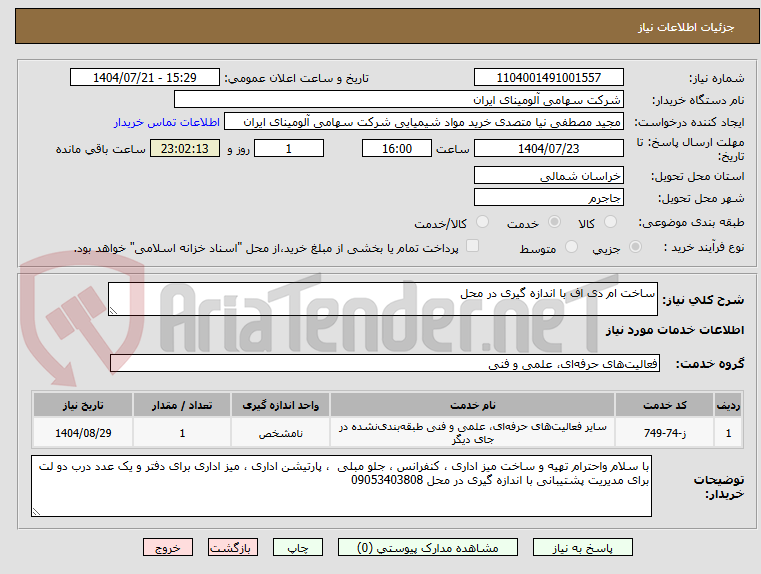Click the نام خدمت column header
761x574 pixels.
point(472,405)
